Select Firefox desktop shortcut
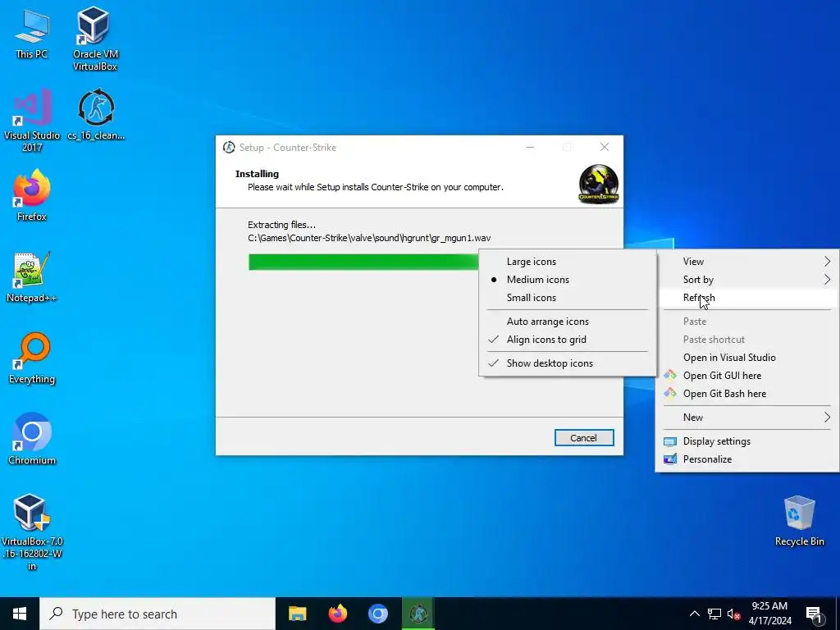840x630 pixels. coord(32,195)
